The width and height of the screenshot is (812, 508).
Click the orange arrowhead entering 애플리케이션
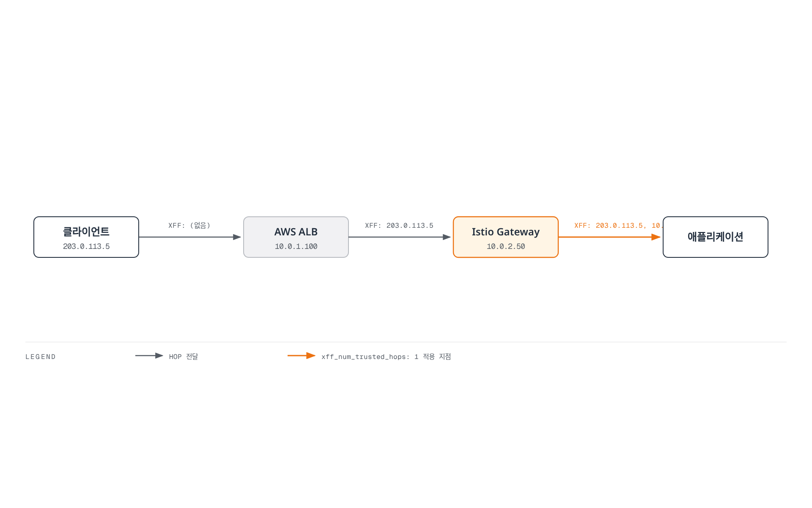[656, 237]
